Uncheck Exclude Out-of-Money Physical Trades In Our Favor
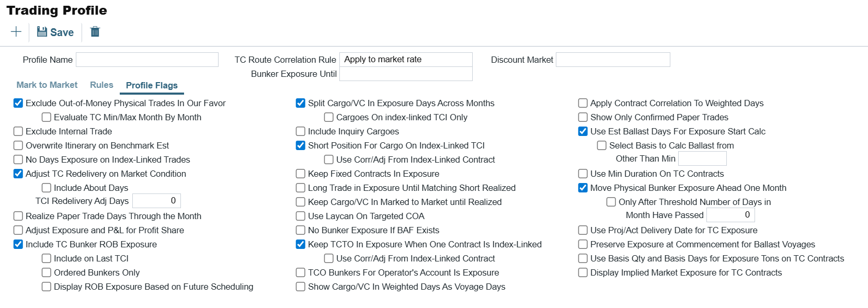The height and width of the screenshot is (308, 868). click(x=18, y=103)
